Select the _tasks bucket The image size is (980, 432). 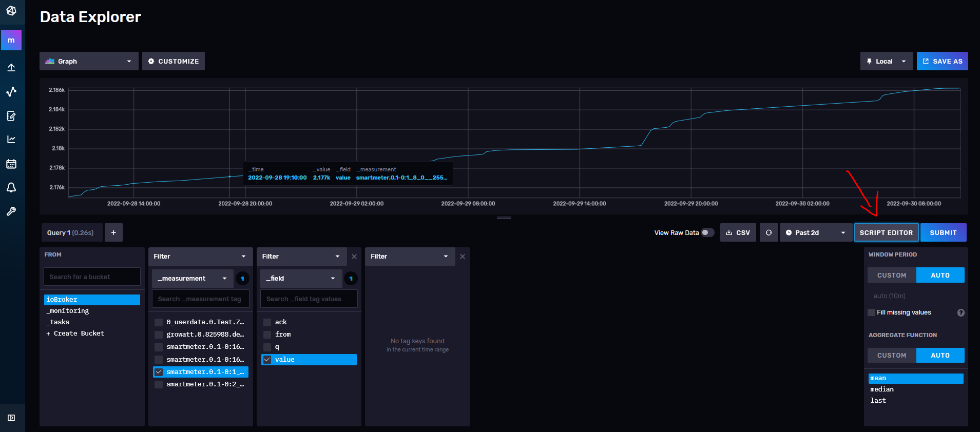pos(92,322)
